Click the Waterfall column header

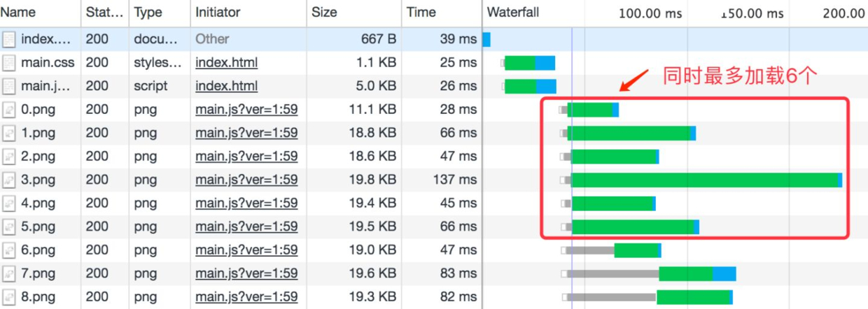click(513, 13)
